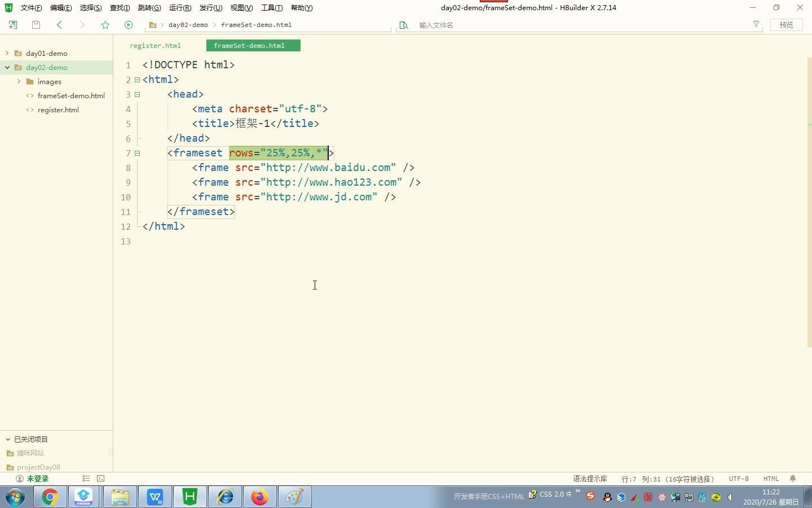Select the frameSet-demo.html tab
812x508 pixels.
coord(253,46)
